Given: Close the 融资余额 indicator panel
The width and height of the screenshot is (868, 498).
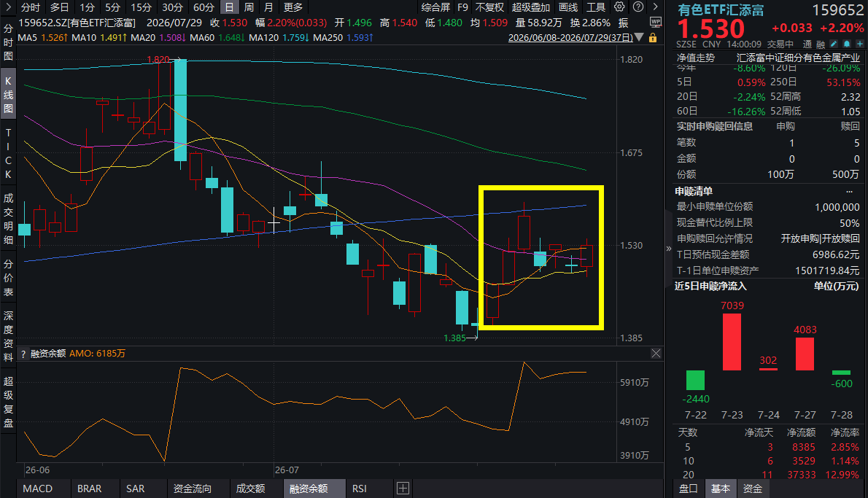Looking at the screenshot, I should 656,353.
